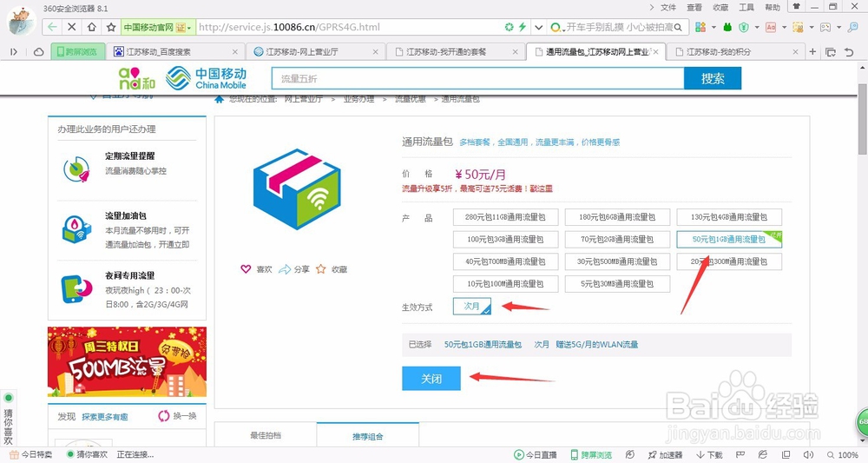Image resolution: width=868 pixels, height=463 pixels.
Task: Click the lightning speed-mode icon in address bar
Action: pos(522,27)
